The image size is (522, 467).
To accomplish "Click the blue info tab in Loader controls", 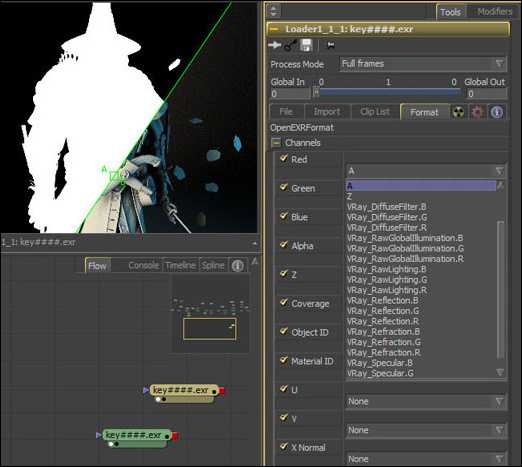I will (x=497, y=112).
